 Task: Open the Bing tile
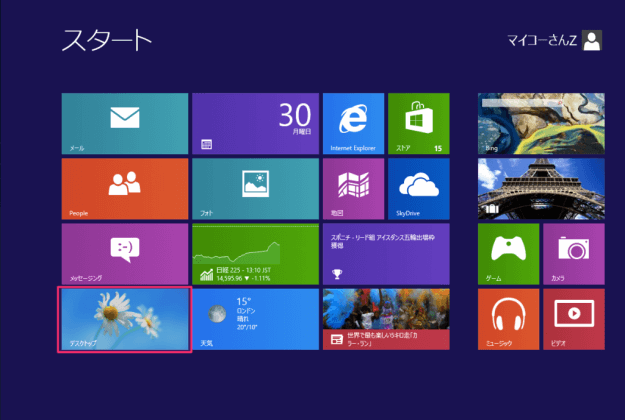541,123
